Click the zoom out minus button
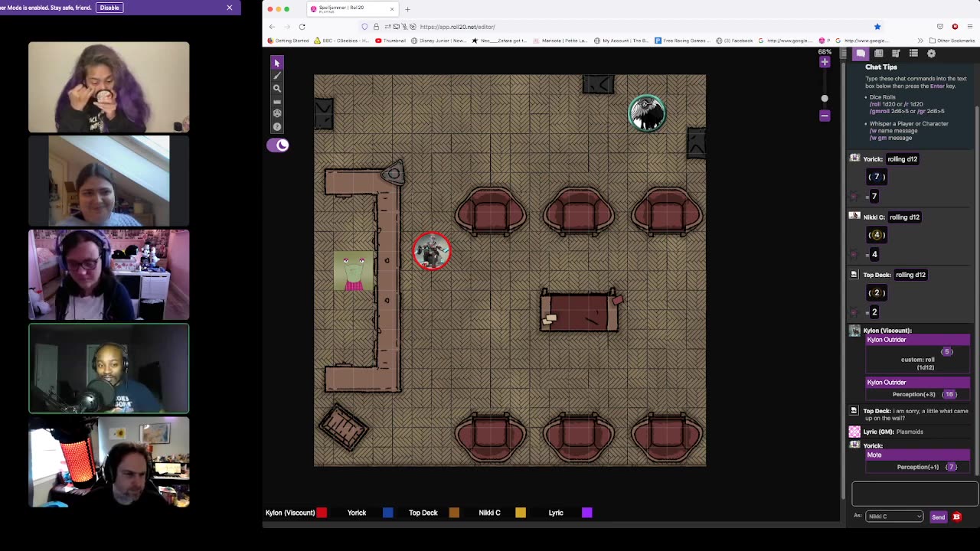The height and width of the screenshot is (551, 980). [825, 116]
